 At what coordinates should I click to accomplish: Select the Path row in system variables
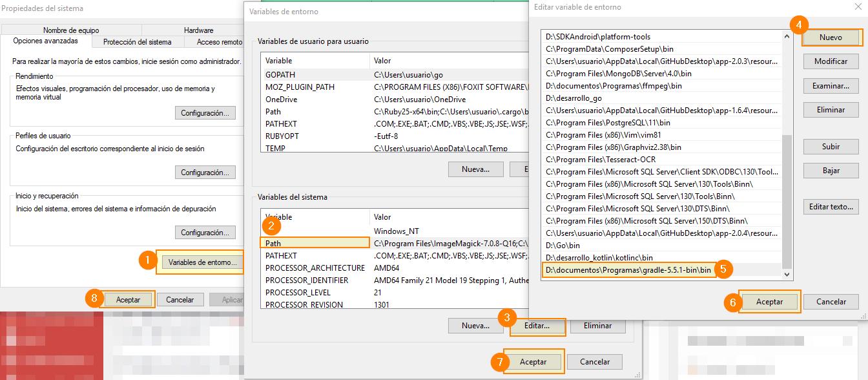coord(315,244)
